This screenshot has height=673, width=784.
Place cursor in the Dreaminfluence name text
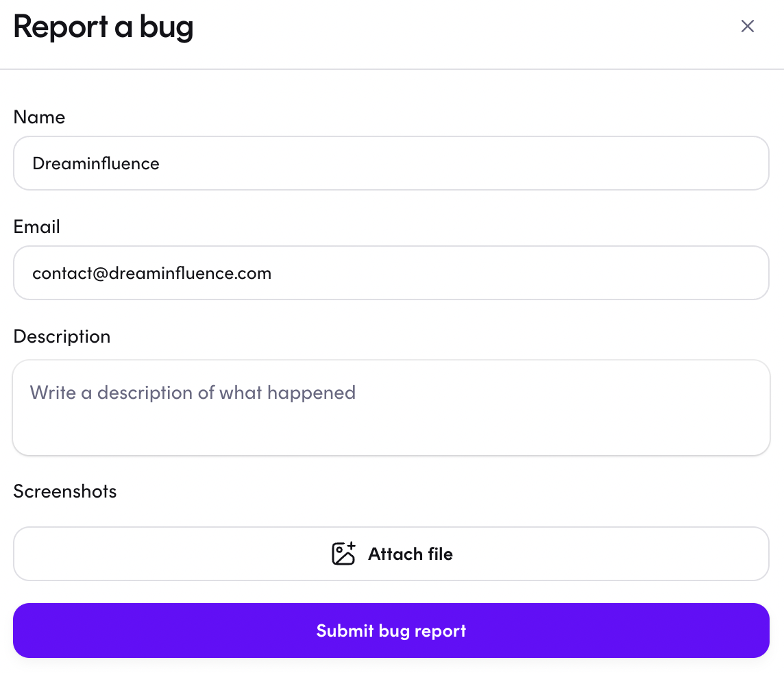(95, 164)
